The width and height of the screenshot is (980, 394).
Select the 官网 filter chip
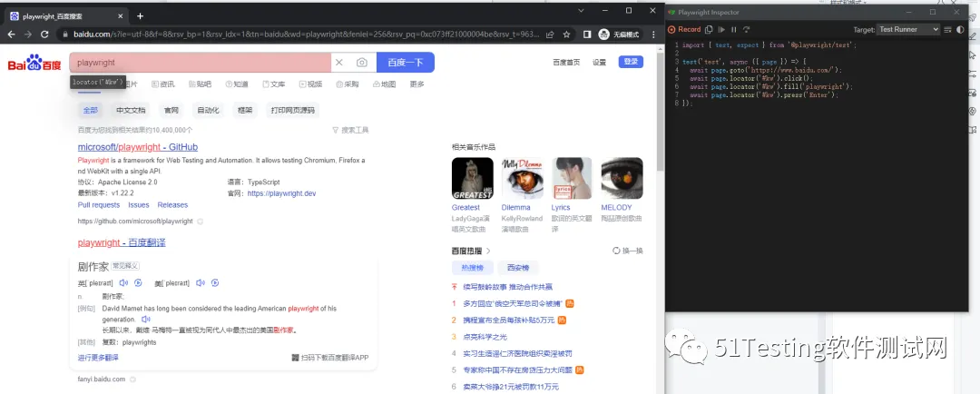[x=171, y=110]
